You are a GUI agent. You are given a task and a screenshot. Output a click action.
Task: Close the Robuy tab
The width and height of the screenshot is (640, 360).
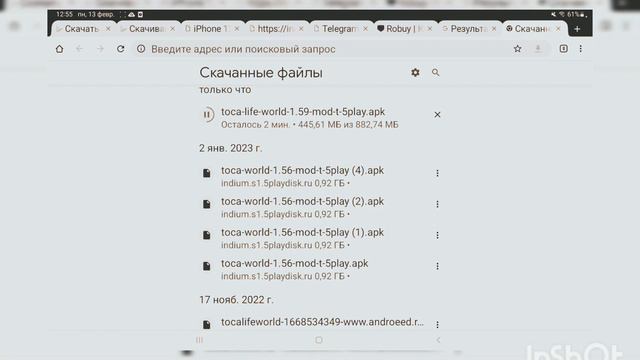(x=430, y=29)
